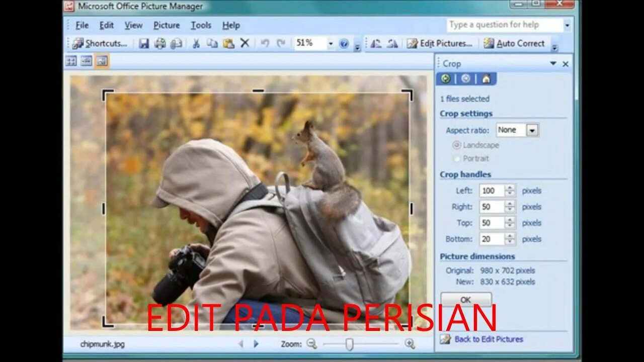Click the Delete X icon in toolbar
Screen dimensions: 644x362
[x=245, y=44]
